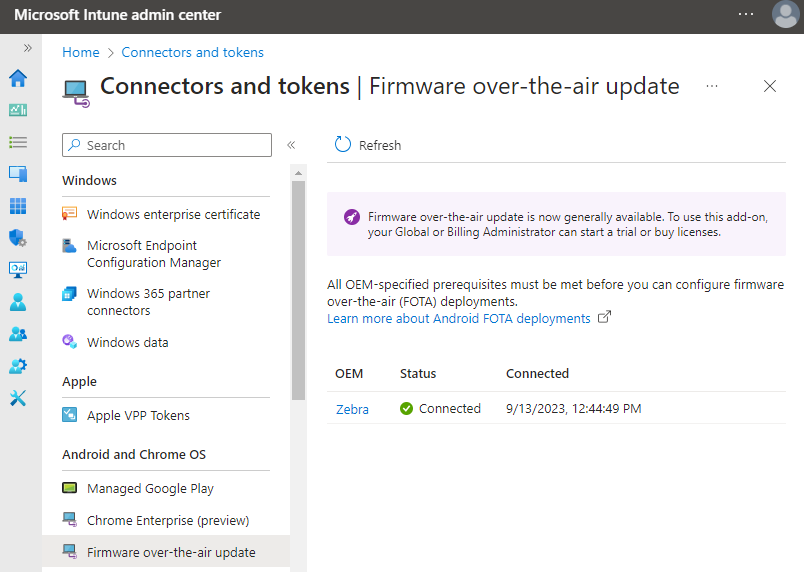Open the Devices icon in sidebar

pyautogui.click(x=18, y=174)
